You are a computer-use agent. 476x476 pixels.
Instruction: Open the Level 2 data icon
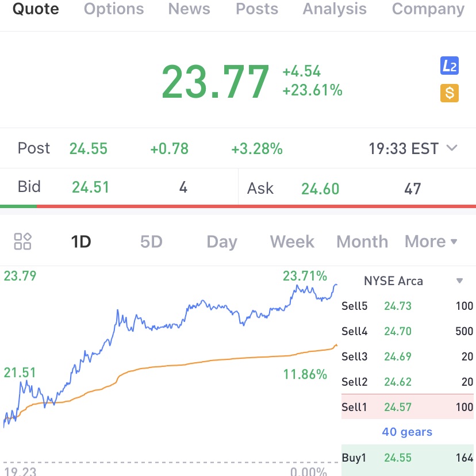coord(449,66)
